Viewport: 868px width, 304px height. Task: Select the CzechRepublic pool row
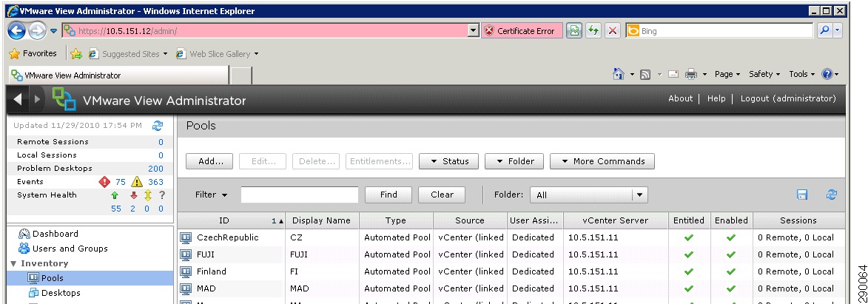[511, 237]
